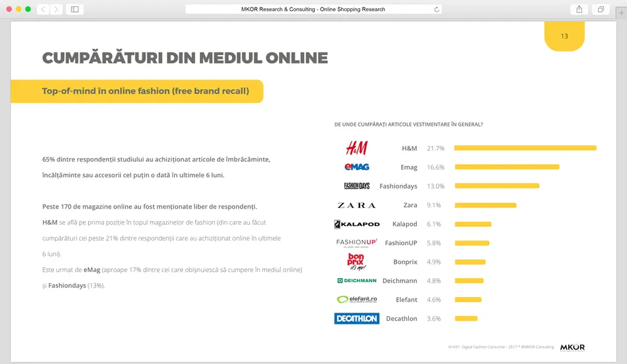Click the footer note 'N=691 - Digital Fashion Consumer'
The height and width of the screenshot is (364, 627).
tap(500, 347)
